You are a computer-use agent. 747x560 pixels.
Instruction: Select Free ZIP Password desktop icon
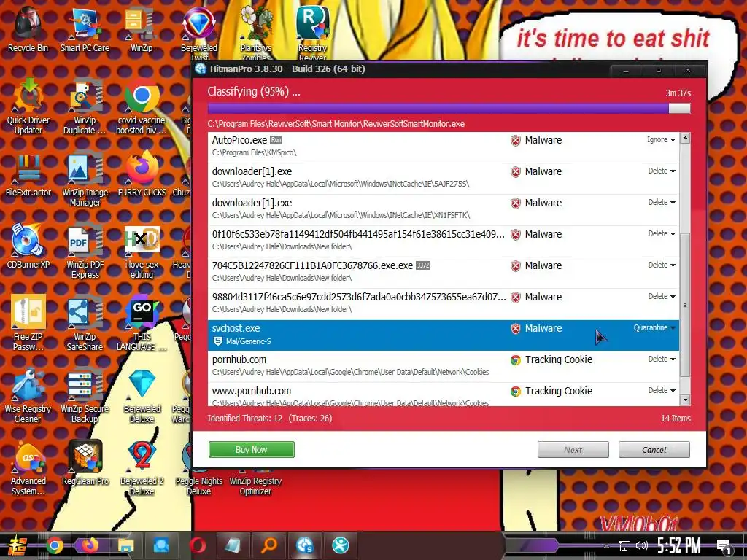click(28, 324)
